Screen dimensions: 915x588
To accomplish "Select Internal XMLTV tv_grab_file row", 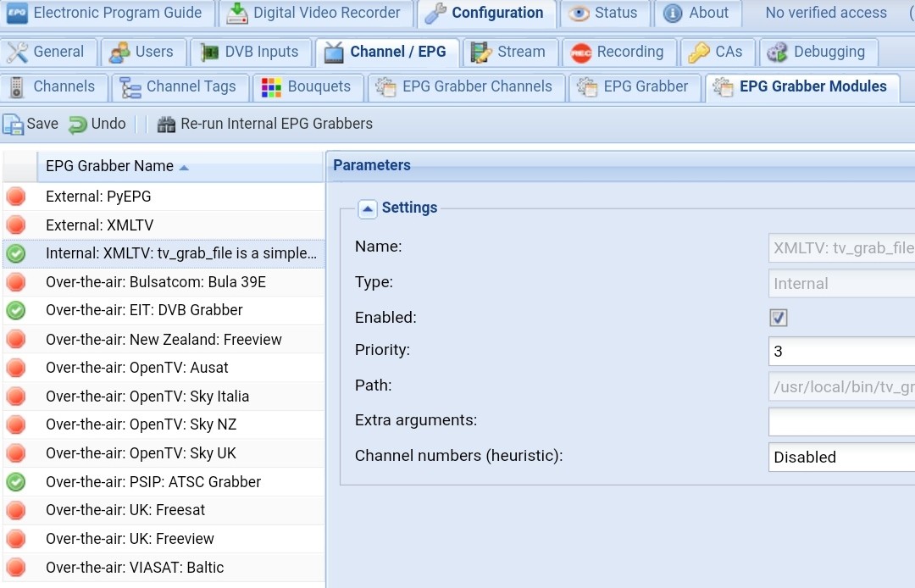I will tap(164, 253).
